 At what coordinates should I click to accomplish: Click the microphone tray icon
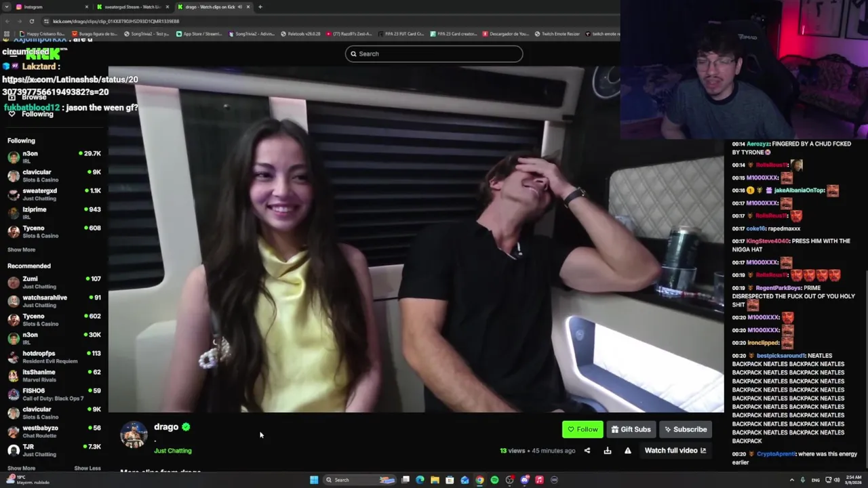[x=804, y=480]
